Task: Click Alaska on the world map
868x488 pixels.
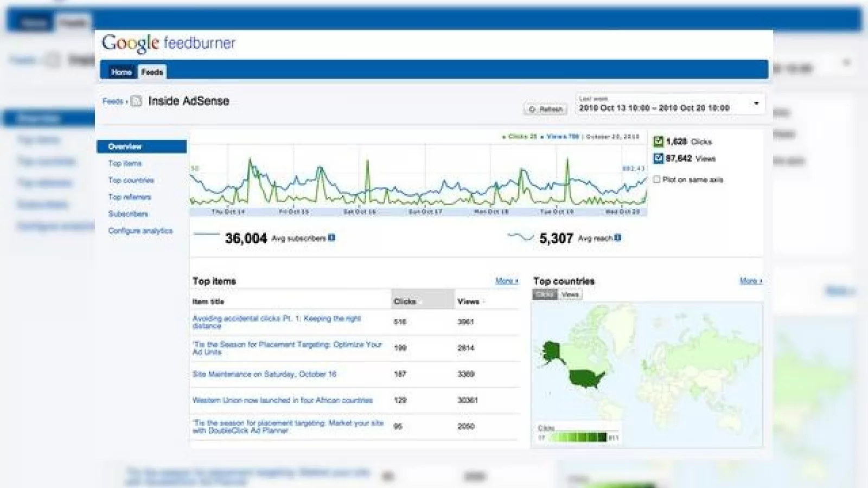Action: (552, 351)
